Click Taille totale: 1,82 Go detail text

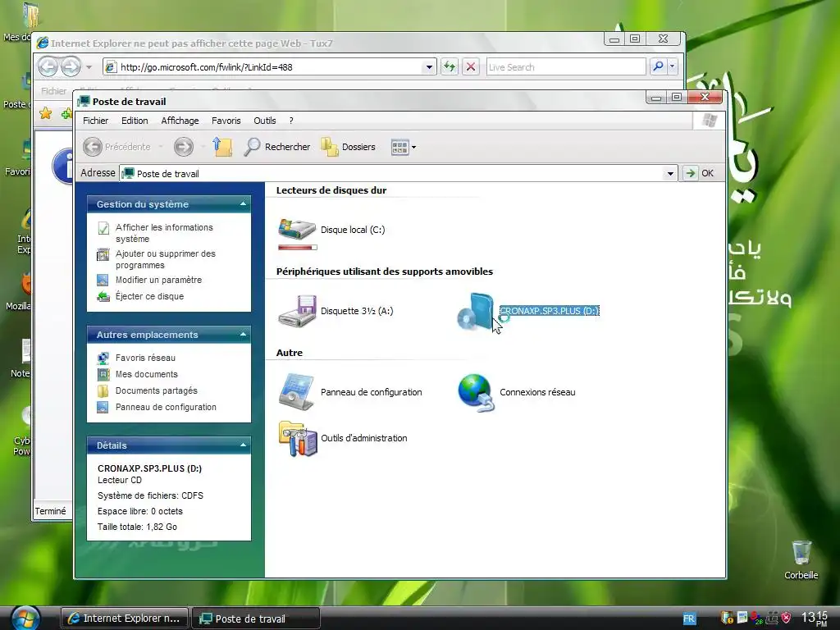click(x=137, y=527)
